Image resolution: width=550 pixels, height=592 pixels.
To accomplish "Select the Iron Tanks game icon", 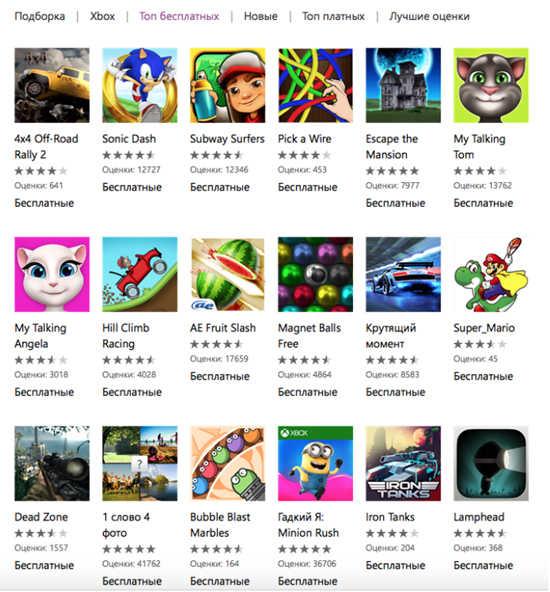I will pyautogui.click(x=403, y=464).
